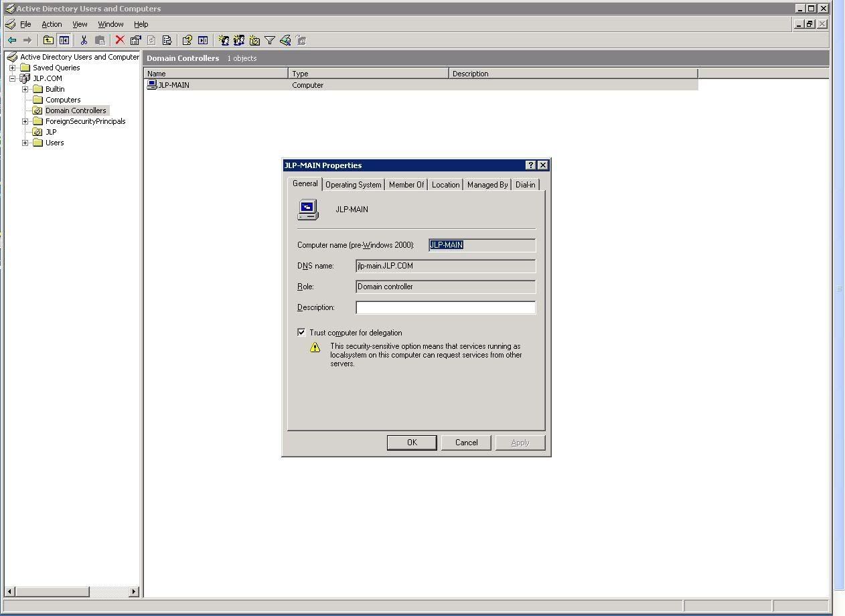Click the Create new group icon
The width and height of the screenshot is (845, 616).
(239, 40)
